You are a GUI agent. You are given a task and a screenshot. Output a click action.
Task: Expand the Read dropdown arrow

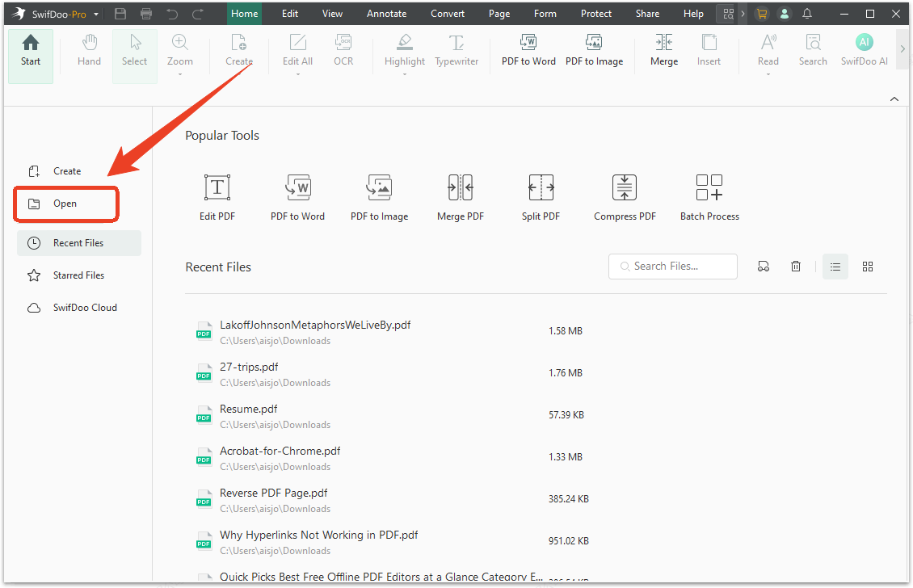(x=768, y=74)
